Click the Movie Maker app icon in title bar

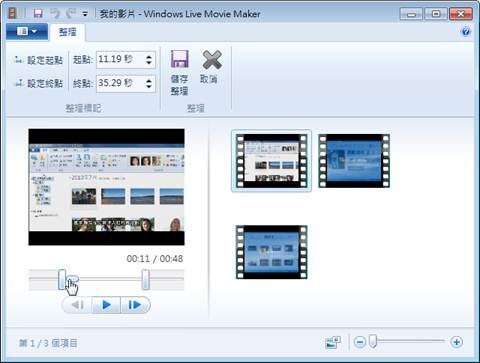13,13
